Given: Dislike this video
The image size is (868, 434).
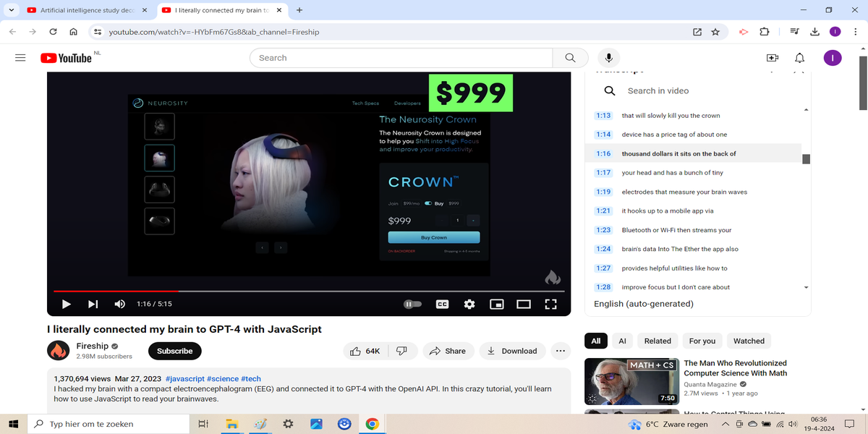Looking at the screenshot, I should coord(402,351).
